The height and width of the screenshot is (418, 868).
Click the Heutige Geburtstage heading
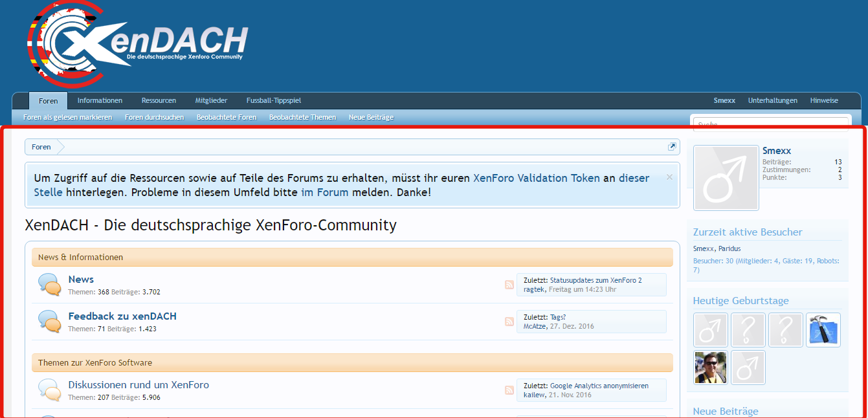point(741,301)
